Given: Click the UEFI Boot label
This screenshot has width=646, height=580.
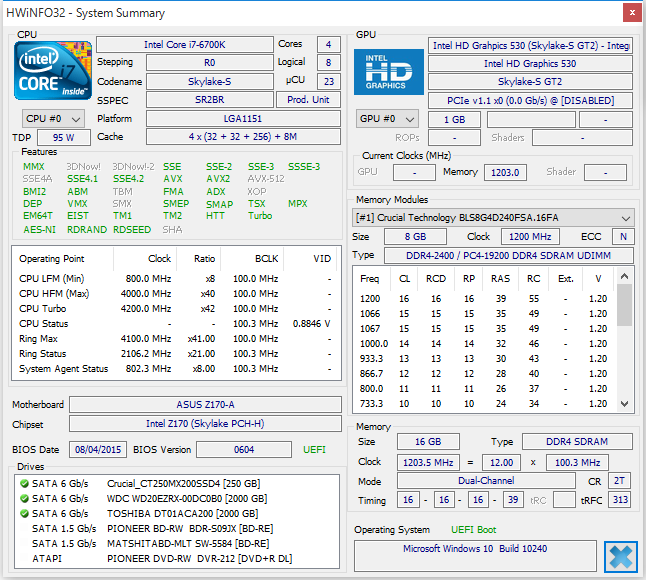Looking at the screenshot, I should (x=473, y=530).
